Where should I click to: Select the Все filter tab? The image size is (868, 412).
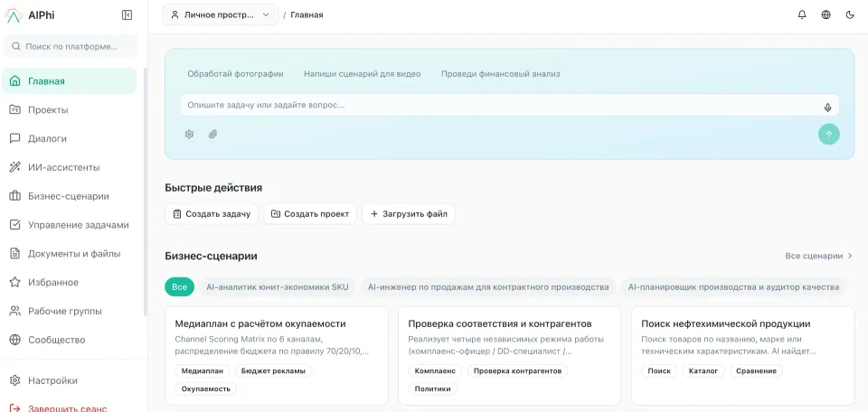pyautogui.click(x=179, y=287)
